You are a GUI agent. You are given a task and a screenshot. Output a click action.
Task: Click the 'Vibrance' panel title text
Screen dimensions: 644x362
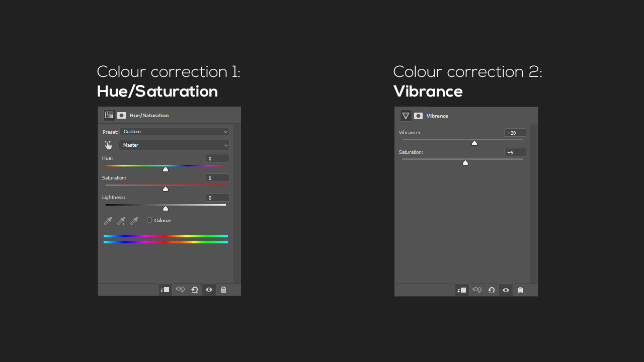coord(437,116)
